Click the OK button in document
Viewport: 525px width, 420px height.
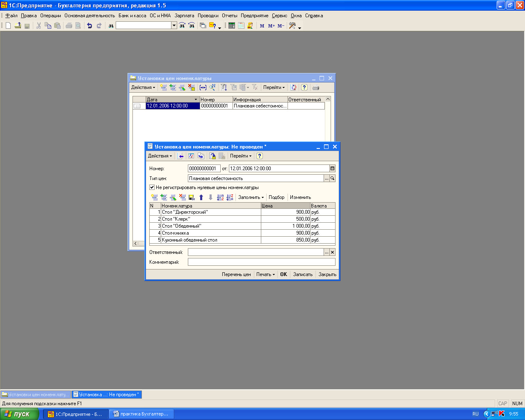pos(284,274)
